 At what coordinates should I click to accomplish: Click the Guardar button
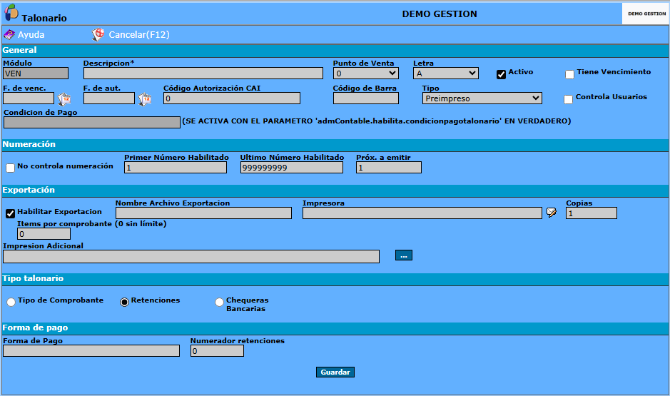(335, 372)
